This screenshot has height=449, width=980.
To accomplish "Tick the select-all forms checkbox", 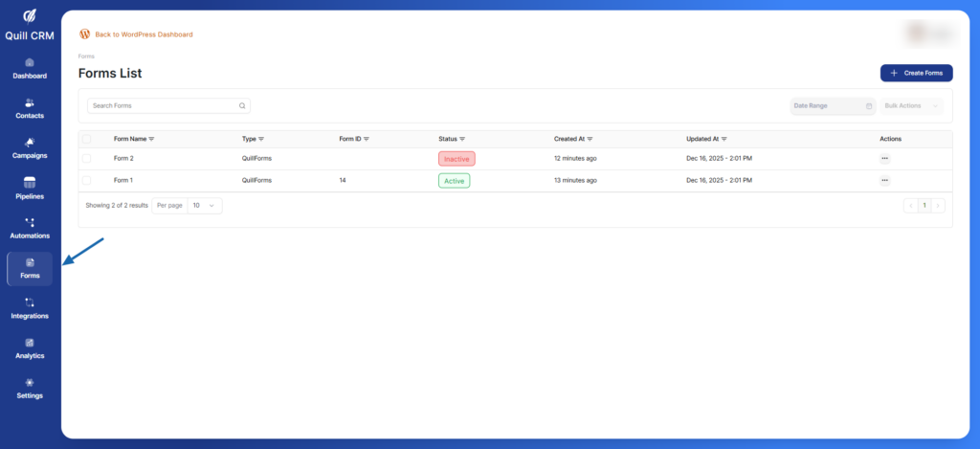I will click(x=86, y=139).
